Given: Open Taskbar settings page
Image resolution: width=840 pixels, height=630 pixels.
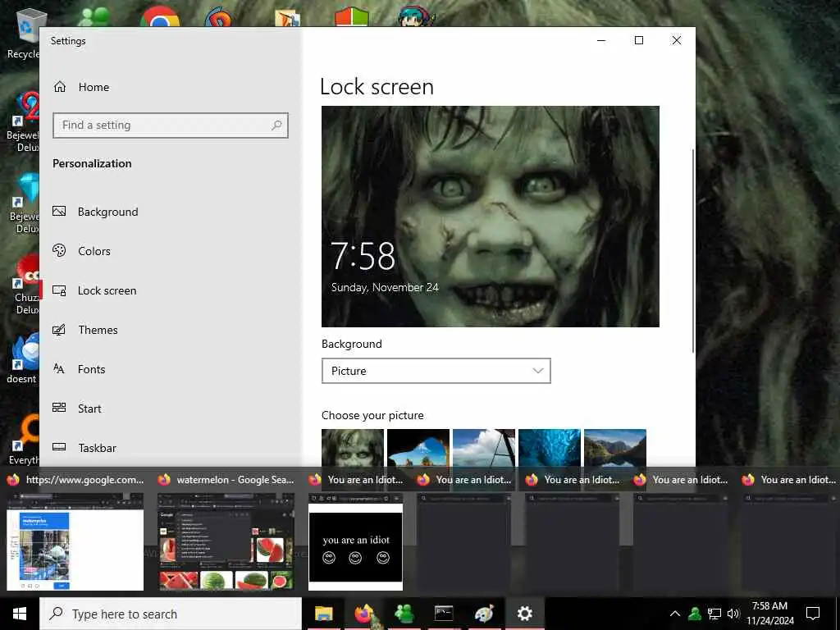Looking at the screenshot, I should (x=84, y=448).
